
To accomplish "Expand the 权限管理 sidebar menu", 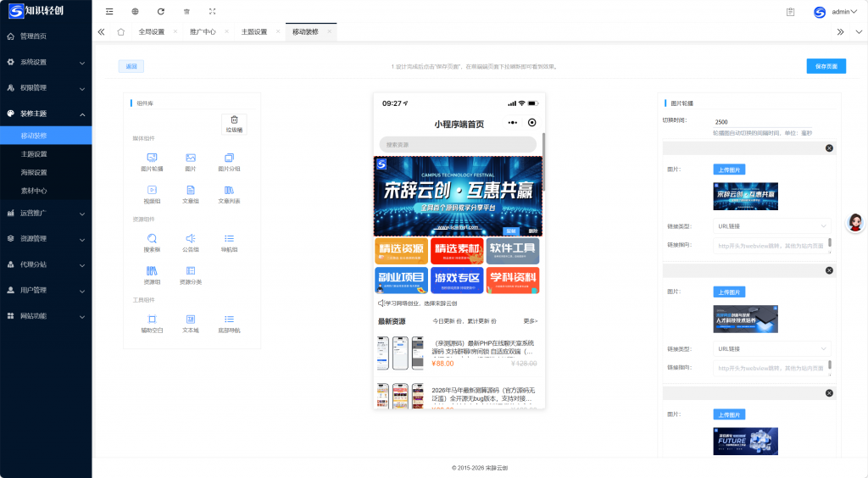I will click(46, 88).
